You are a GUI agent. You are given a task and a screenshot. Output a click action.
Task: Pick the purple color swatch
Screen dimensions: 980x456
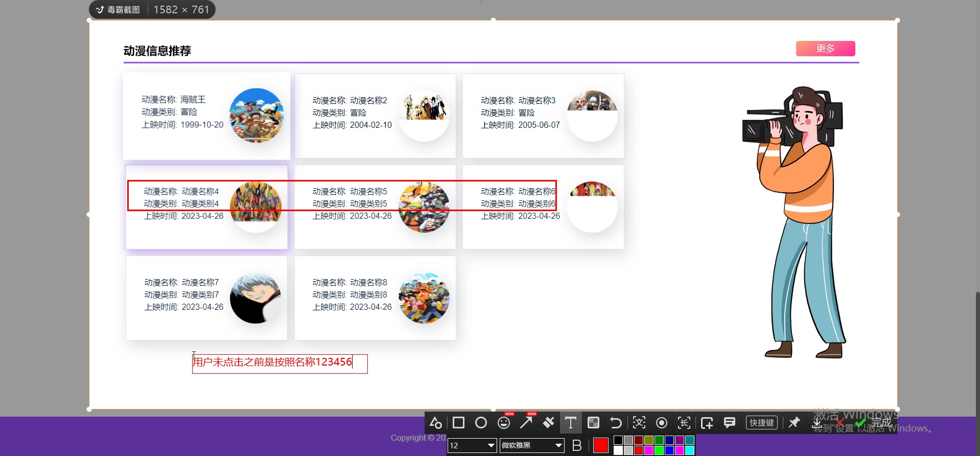tap(680, 440)
